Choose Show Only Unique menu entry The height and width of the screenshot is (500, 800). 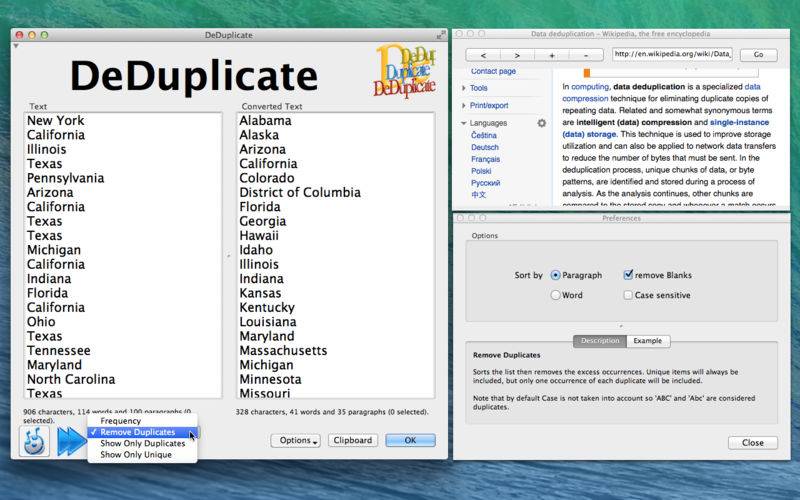click(142, 455)
